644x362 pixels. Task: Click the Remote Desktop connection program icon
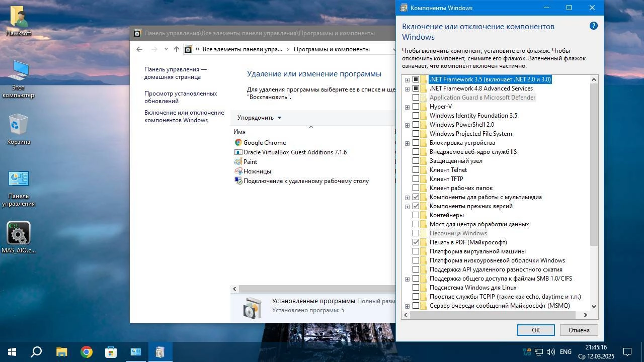tap(238, 180)
